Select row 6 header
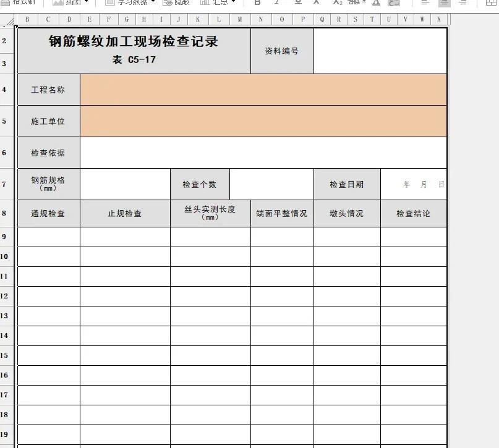 (7, 153)
